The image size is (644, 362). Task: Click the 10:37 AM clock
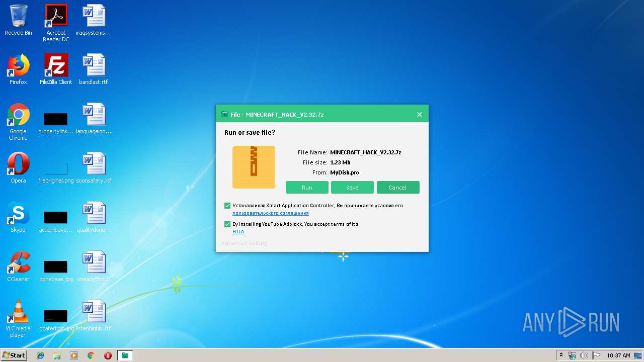point(618,355)
